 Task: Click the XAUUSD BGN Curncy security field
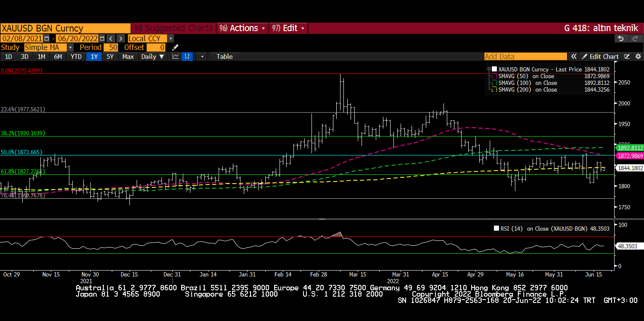click(66, 28)
